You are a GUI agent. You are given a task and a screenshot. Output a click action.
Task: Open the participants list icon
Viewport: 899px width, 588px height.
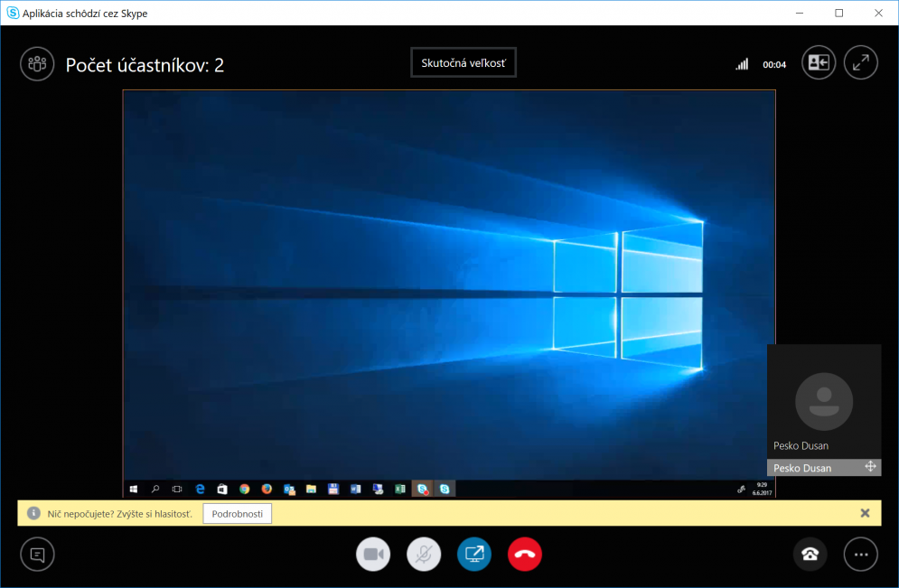point(37,63)
